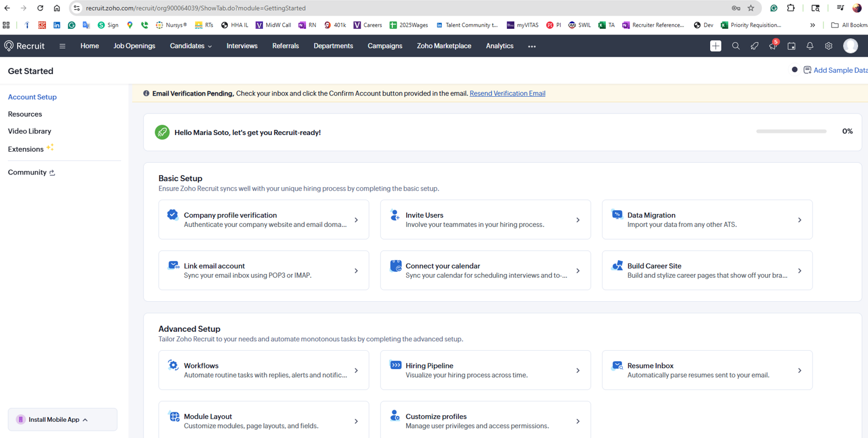Open Video Library in the sidebar
868x438 pixels.
[29, 131]
